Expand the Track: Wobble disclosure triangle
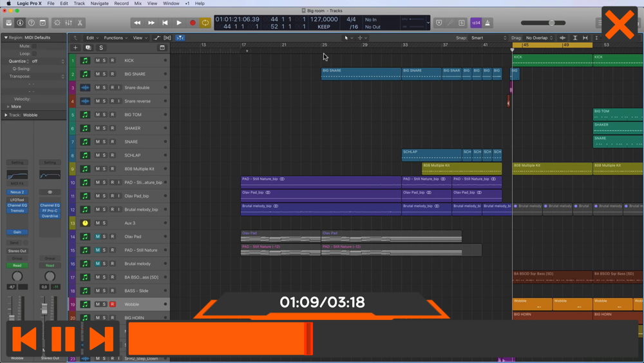This screenshot has height=363, width=644. pyautogui.click(x=6, y=115)
